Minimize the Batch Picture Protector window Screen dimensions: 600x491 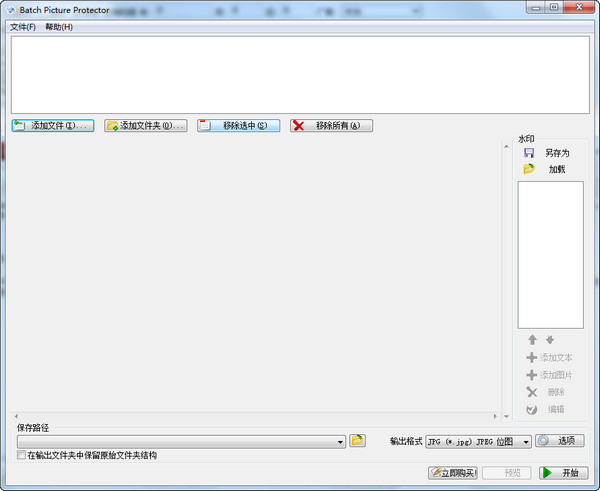tap(536, 7)
